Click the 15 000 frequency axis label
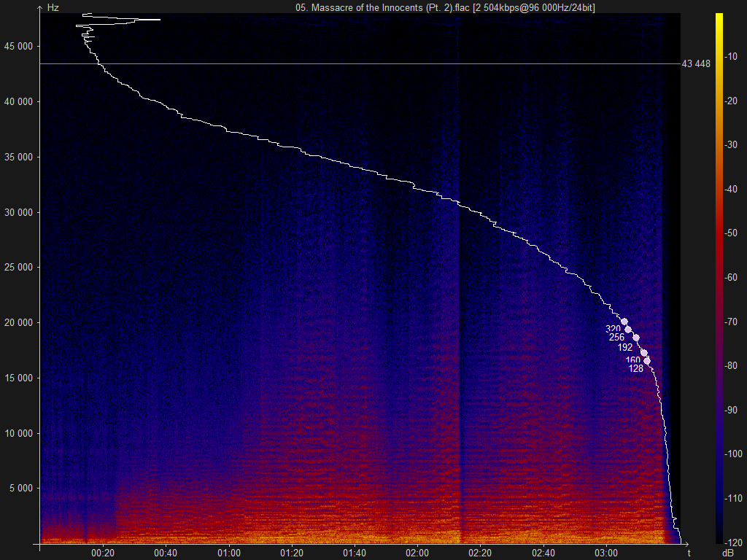Image resolution: width=747 pixels, height=560 pixels. (18, 378)
